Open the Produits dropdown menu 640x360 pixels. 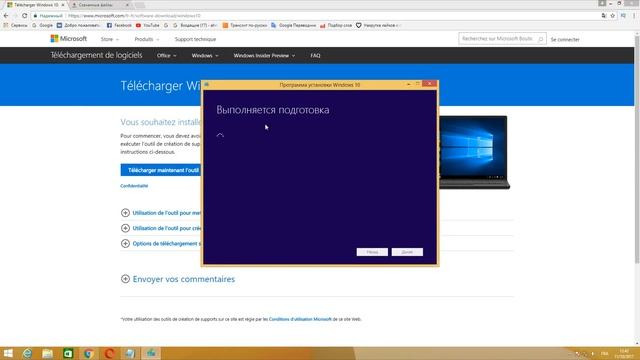147,39
